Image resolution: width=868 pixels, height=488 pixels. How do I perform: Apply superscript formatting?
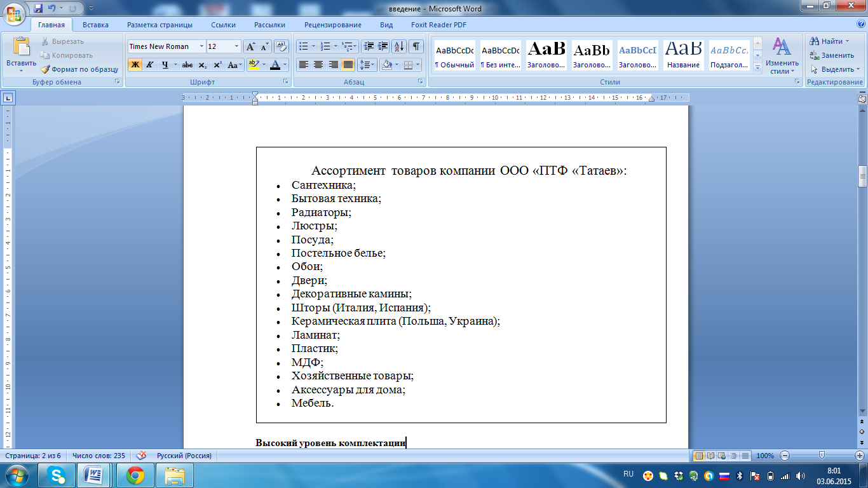(217, 65)
